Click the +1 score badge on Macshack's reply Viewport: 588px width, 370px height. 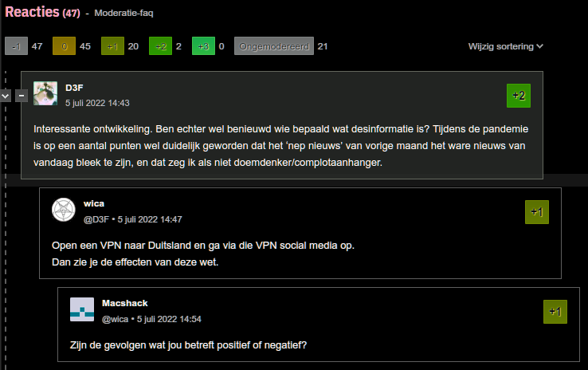point(555,312)
